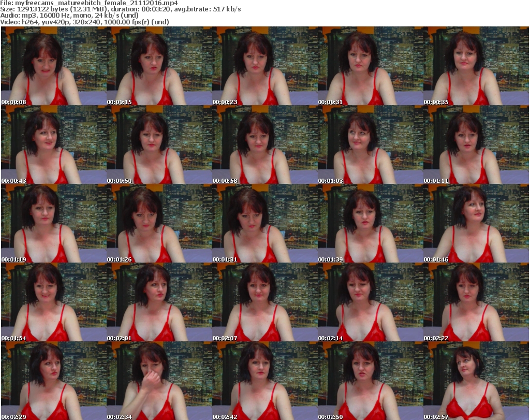This screenshot has height=420, width=530.
Task: Select the thumbnail frame stamped 00:00:23
Action: 265,66
